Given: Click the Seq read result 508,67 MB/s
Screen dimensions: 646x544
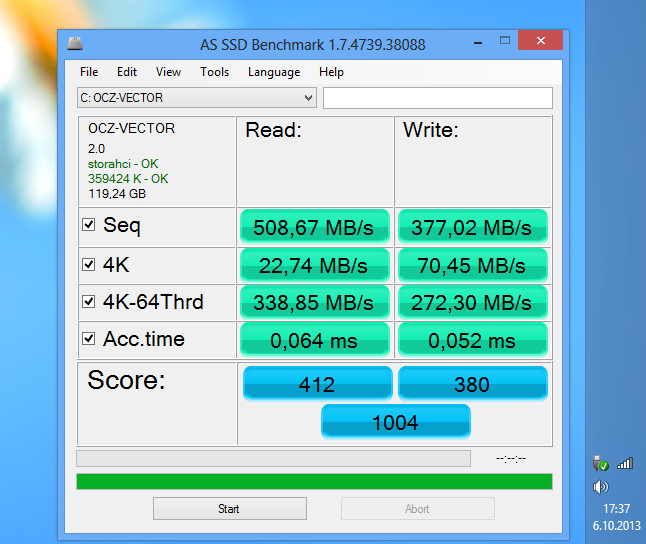Looking at the screenshot, I should tap(315, 227).
